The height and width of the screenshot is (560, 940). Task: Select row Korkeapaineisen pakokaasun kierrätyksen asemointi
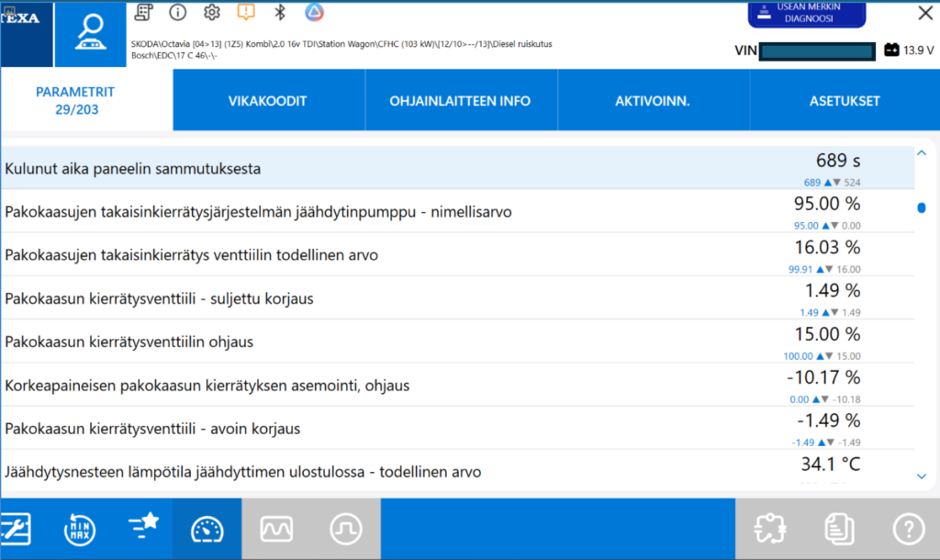457,385
